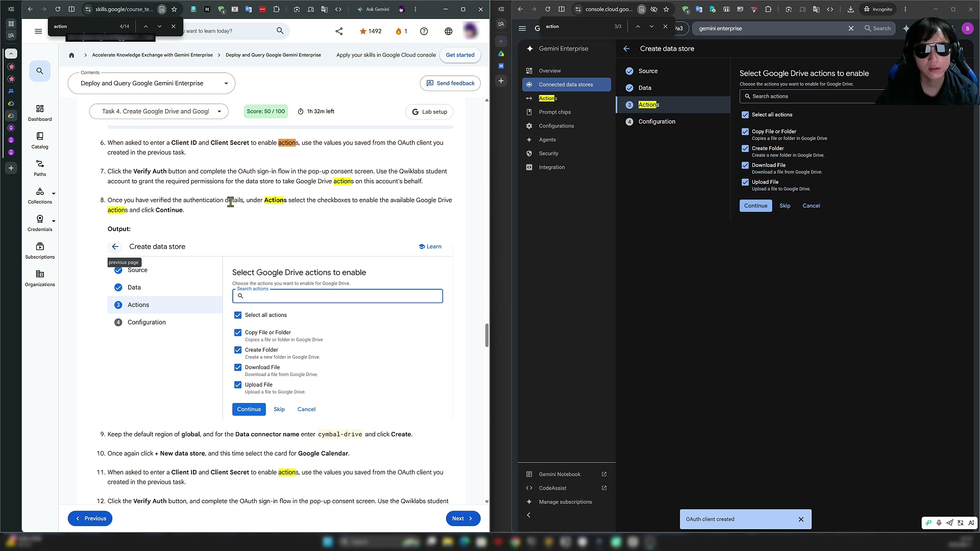
Task: Reload the console browser tab
Action: (x=548, y=9)
